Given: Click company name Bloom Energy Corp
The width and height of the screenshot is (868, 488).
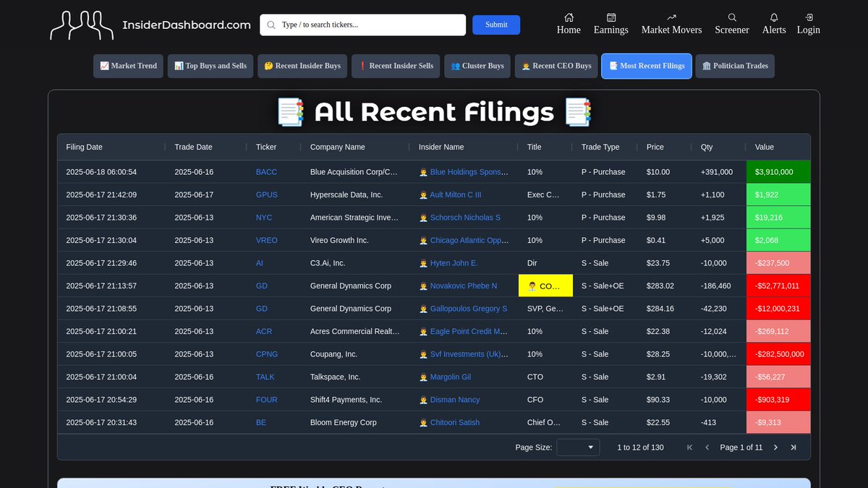Looking at the screenshot, I should coord(344,422).
